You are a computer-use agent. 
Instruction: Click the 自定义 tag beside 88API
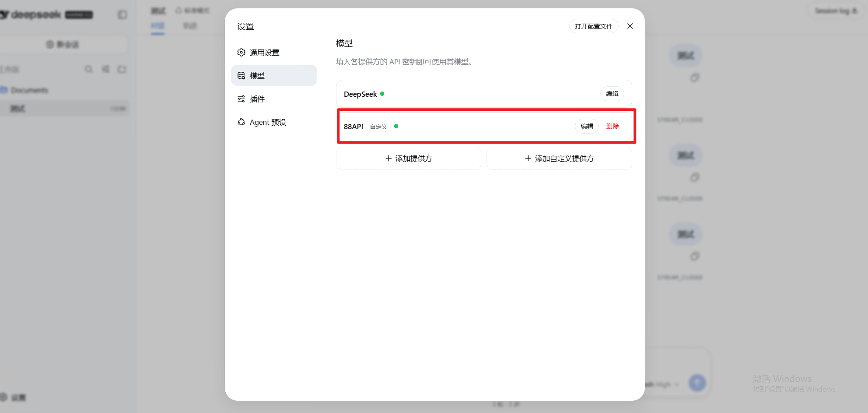(x=378, y=127)
